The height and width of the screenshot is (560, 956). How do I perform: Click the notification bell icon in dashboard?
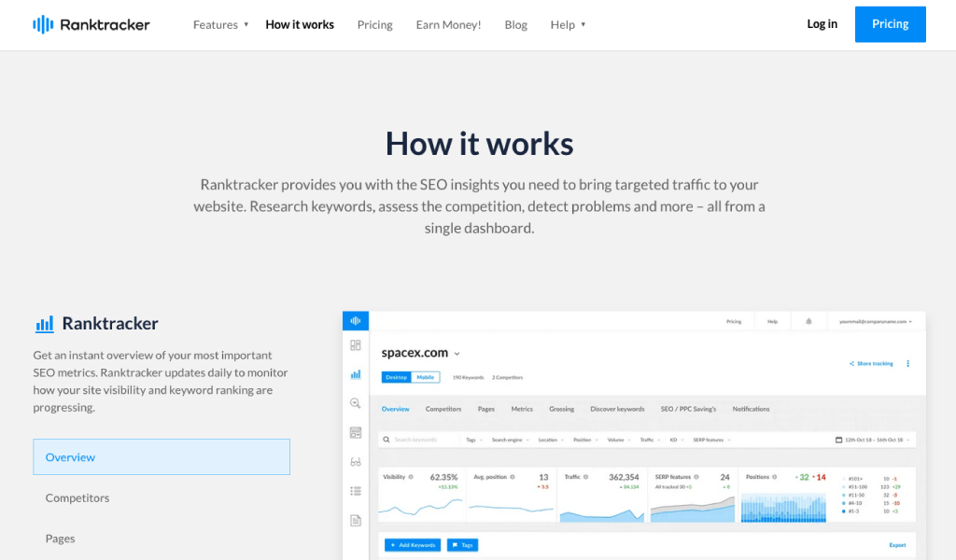pos(808,321)
